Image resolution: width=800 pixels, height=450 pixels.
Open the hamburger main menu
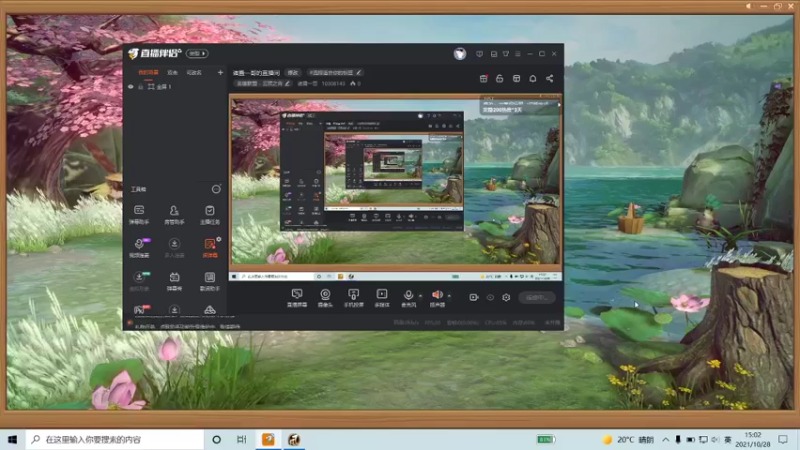pos(517,54)
